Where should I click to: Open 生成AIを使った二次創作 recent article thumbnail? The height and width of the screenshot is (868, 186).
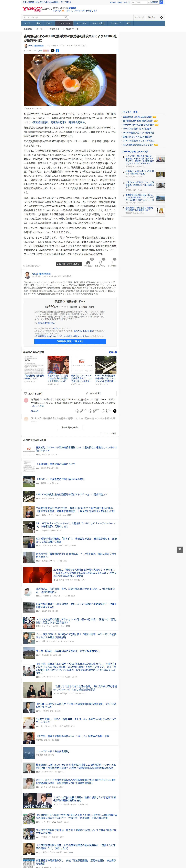58,365
